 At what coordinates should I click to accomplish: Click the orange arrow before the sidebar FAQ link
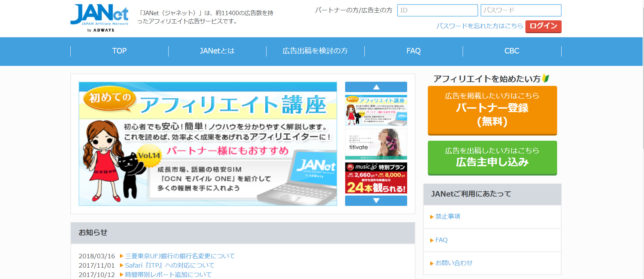click(432, 240)
